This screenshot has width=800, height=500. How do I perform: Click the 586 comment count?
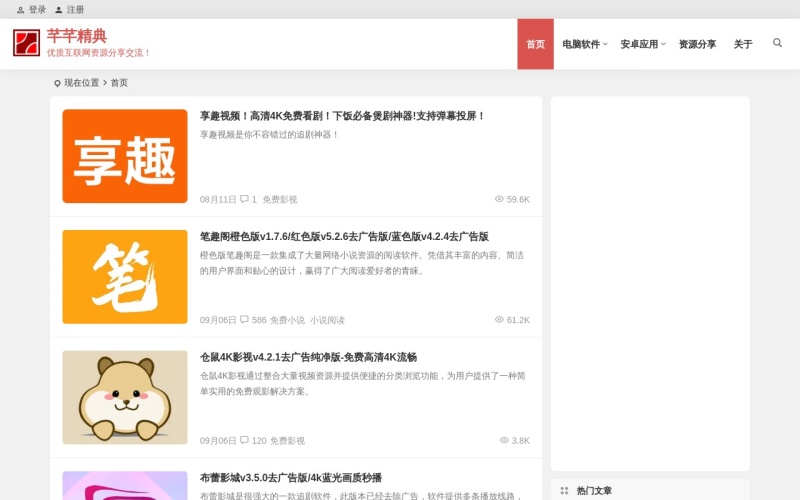259,320
